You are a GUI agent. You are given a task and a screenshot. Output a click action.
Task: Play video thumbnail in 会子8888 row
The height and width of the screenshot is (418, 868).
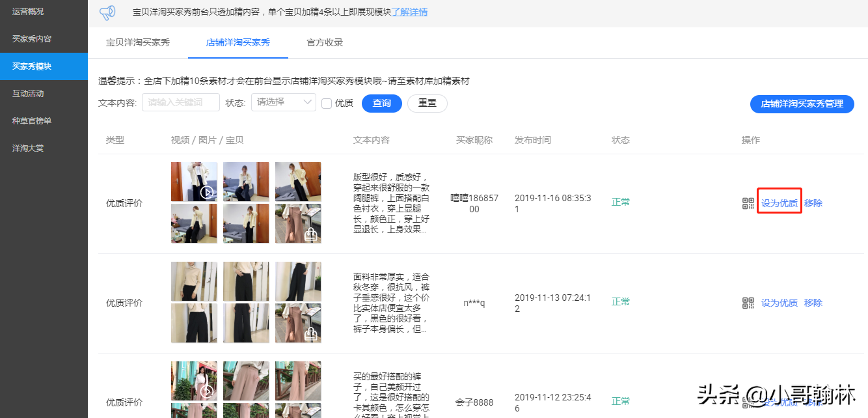pyautogui.click(x=194, y=381)
